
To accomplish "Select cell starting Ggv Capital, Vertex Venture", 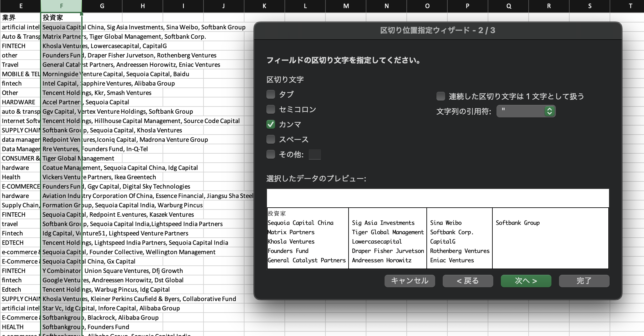I will pos(61,111).
